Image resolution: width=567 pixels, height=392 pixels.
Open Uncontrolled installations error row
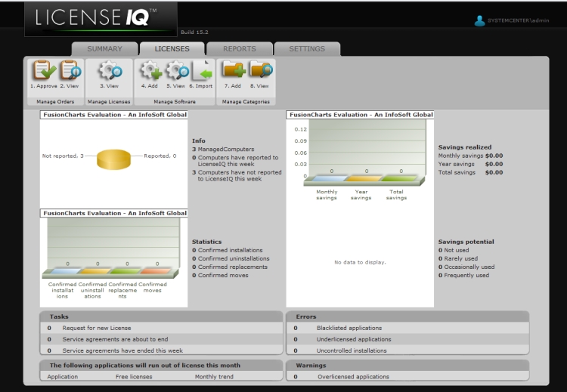[407, 350]
